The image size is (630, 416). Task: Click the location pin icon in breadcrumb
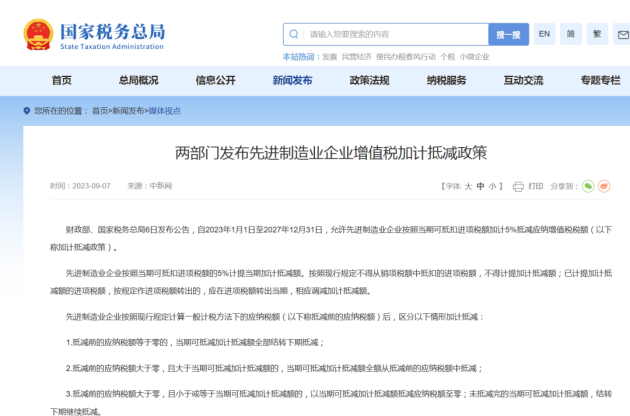click(x=26, y=111)
